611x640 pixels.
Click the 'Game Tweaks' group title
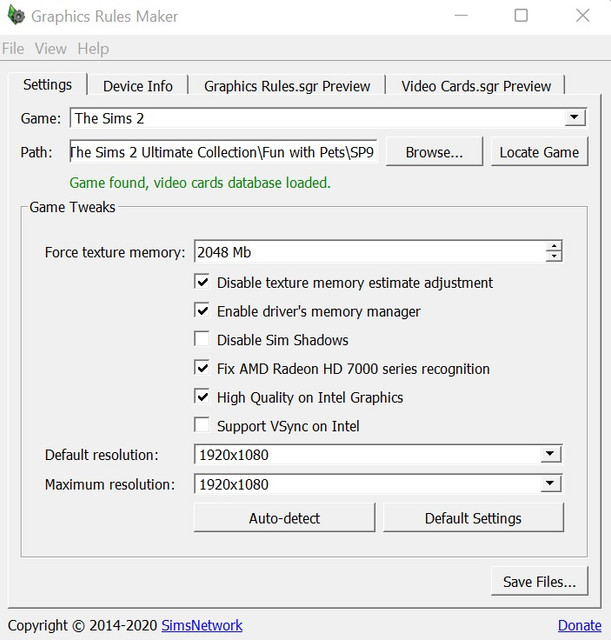coord(72,207)
